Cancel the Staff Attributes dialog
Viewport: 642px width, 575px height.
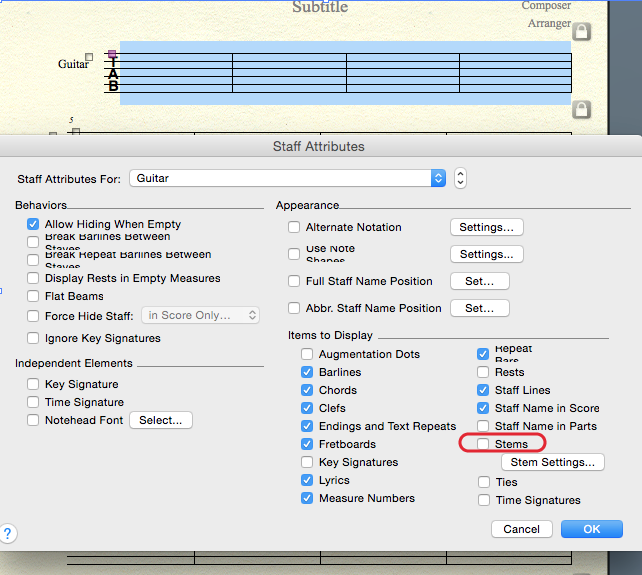[x=521, y=529]
